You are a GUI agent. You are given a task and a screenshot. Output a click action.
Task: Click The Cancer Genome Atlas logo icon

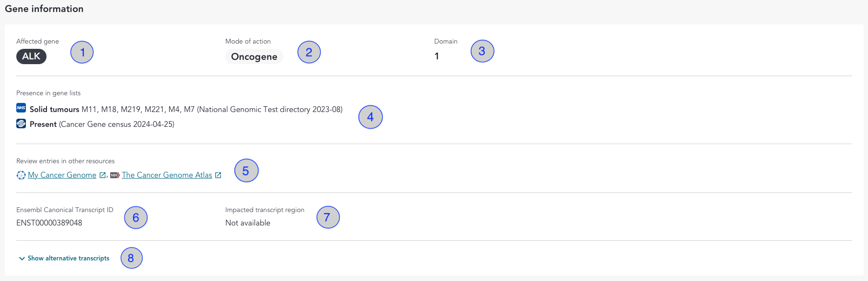[115, 175]
